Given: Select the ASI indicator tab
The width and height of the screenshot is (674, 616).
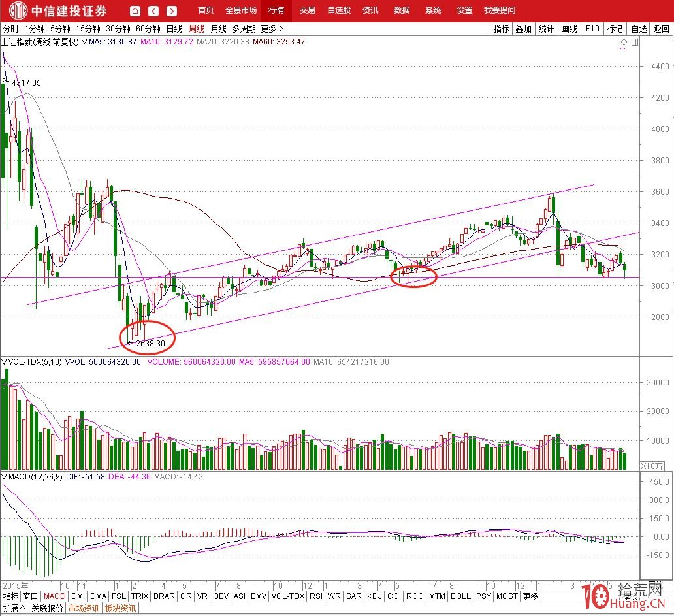Looking at the screenshot, I should [240, 596].
